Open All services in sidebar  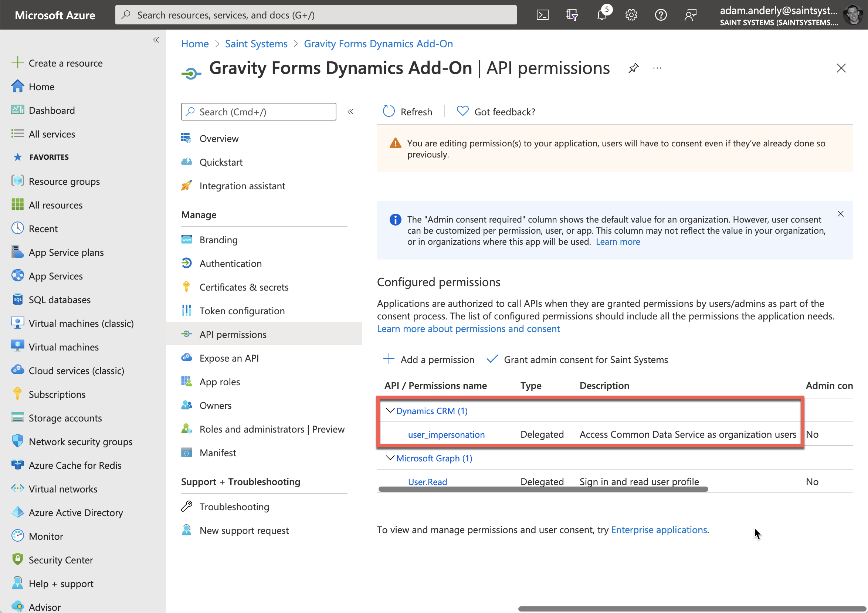(52, 134)
